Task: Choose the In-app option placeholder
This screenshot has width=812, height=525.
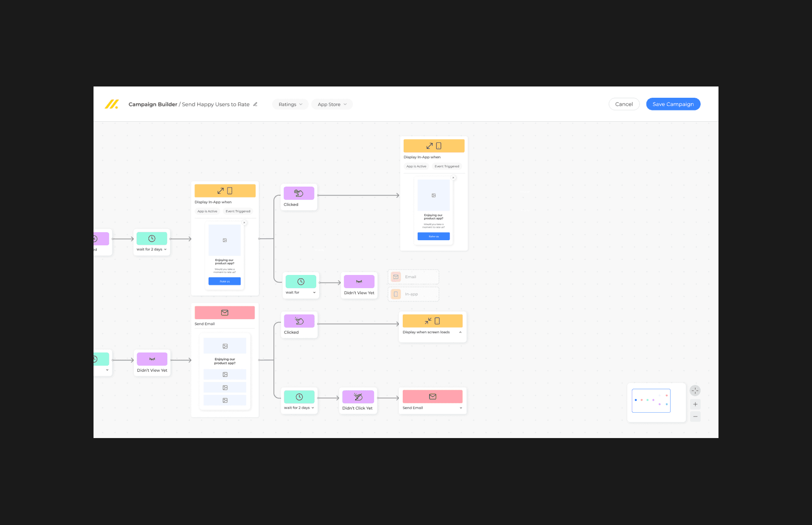Action: (414, 294)
